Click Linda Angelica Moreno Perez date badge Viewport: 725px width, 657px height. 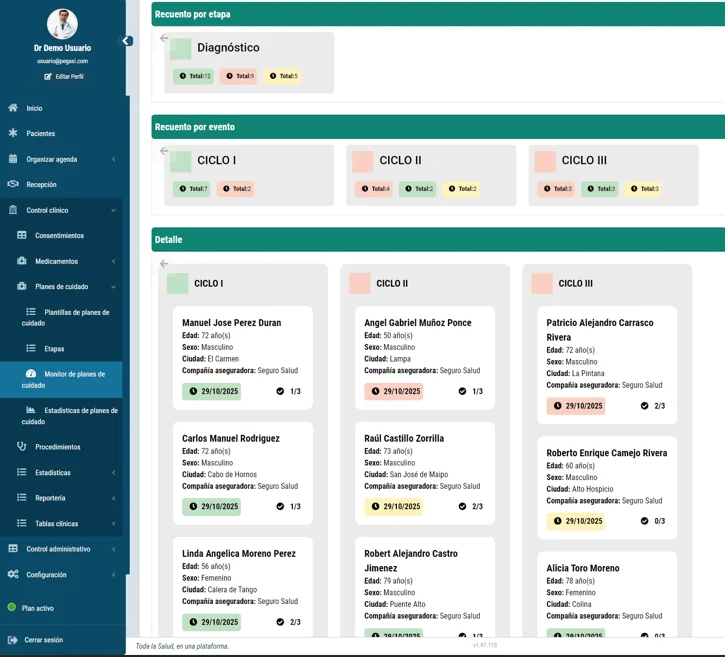[x=211, y=622]
